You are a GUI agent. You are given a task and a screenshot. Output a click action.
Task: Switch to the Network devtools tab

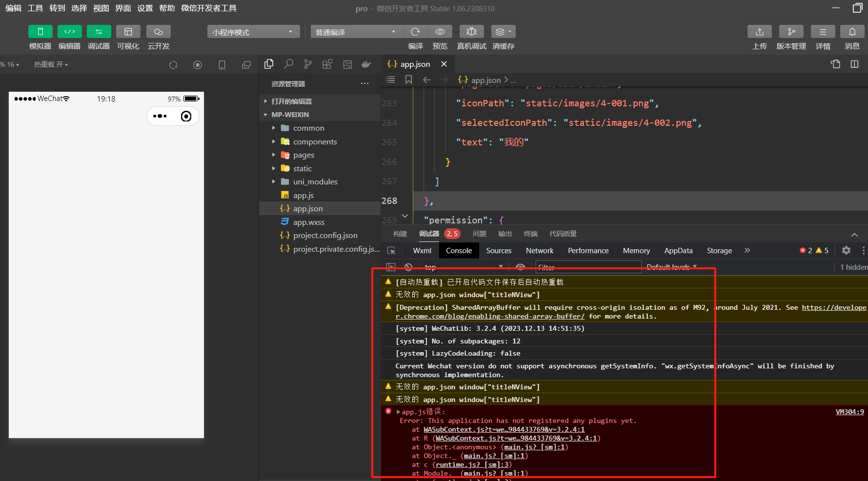[x=540, y=250]
